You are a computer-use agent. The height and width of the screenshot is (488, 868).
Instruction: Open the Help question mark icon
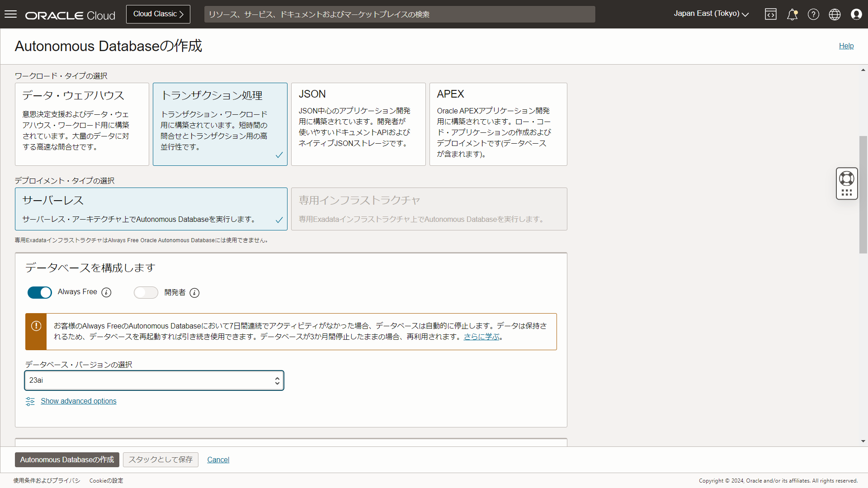coord(813,14)
